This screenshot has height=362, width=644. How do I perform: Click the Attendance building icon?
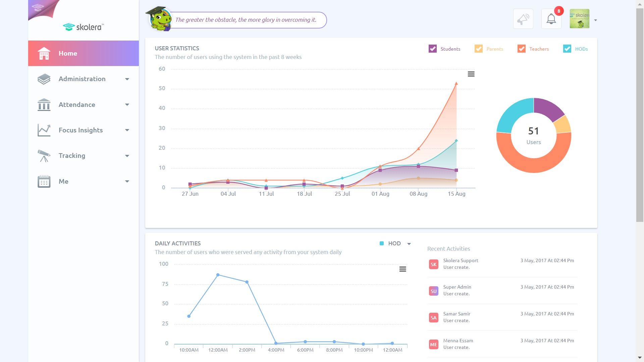point(44,105)
